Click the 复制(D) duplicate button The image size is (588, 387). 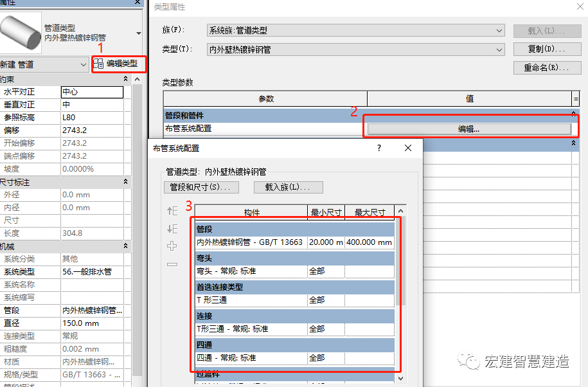point(547,49)
